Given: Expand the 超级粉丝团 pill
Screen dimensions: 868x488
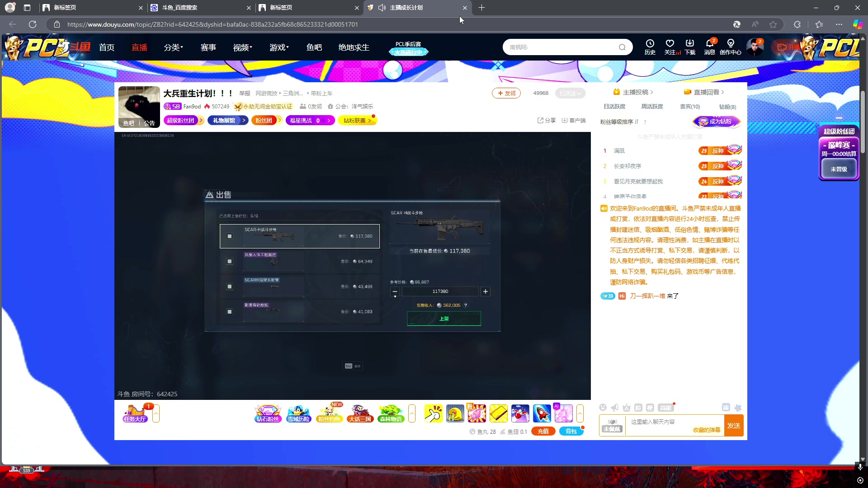Looking at the screenshot, I should [x=184, y=120].
